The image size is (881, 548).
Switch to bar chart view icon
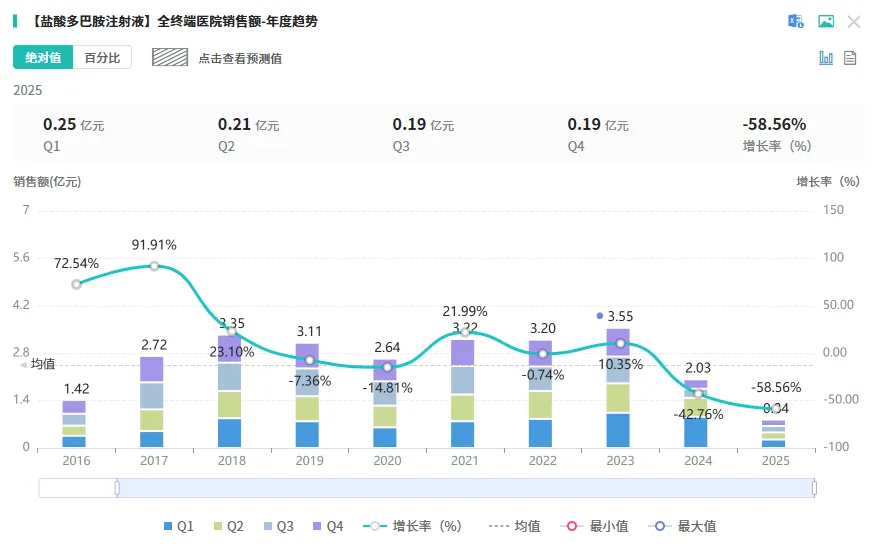pos(826,58)
